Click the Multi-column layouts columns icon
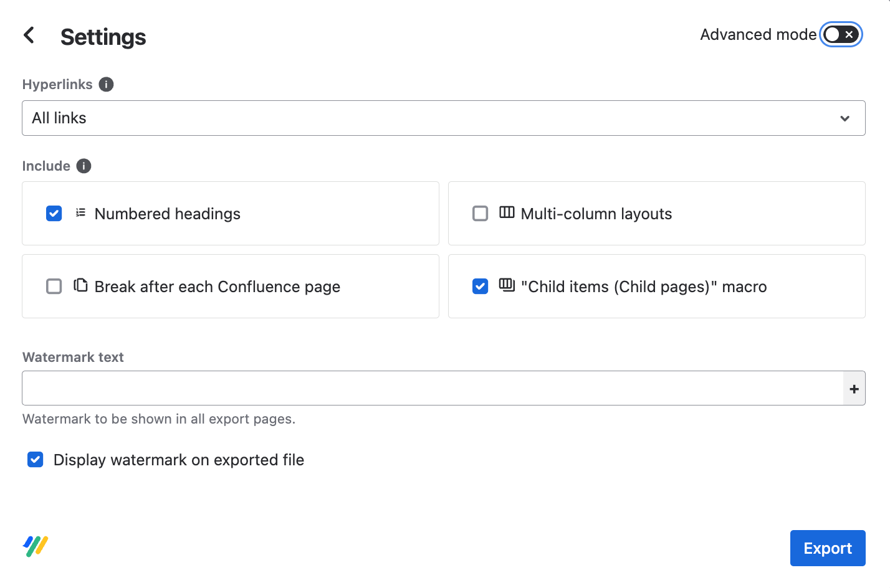Image resolution: width=890 pixels, height=588 pixels. pyautogui.click(x=507, y=212)
